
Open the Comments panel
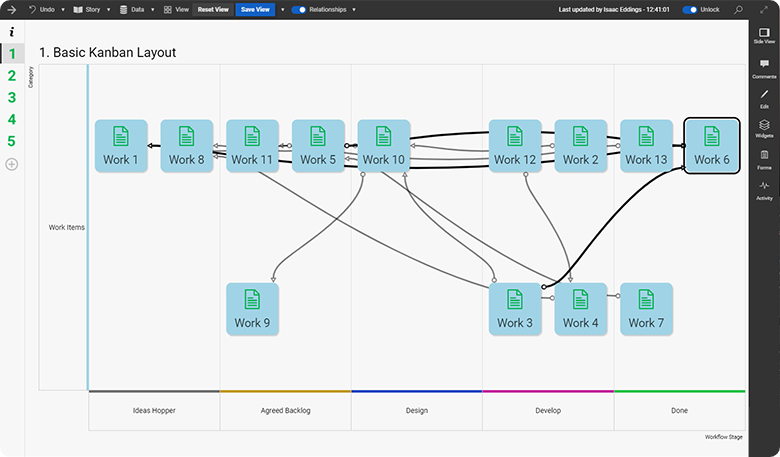click(x=764, y=68)
